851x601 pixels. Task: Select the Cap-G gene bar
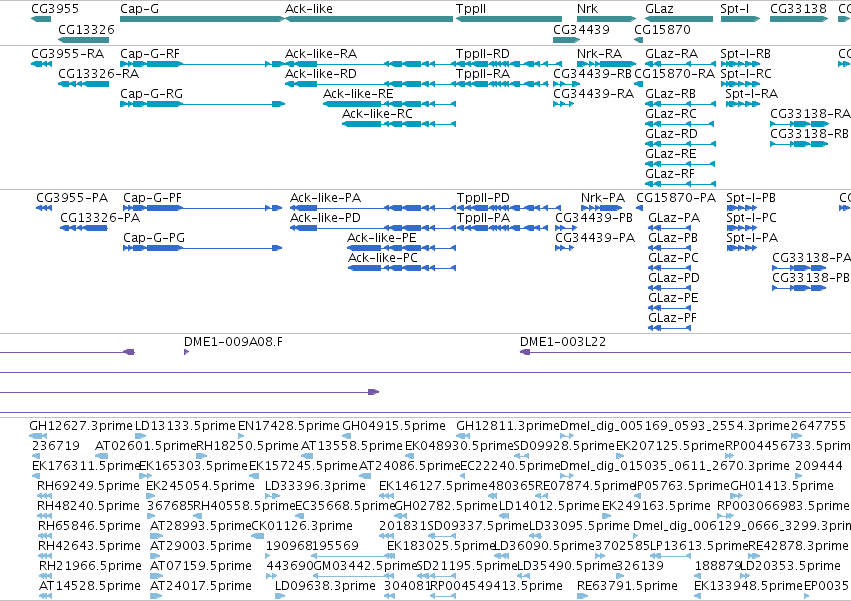coord(202,19)
